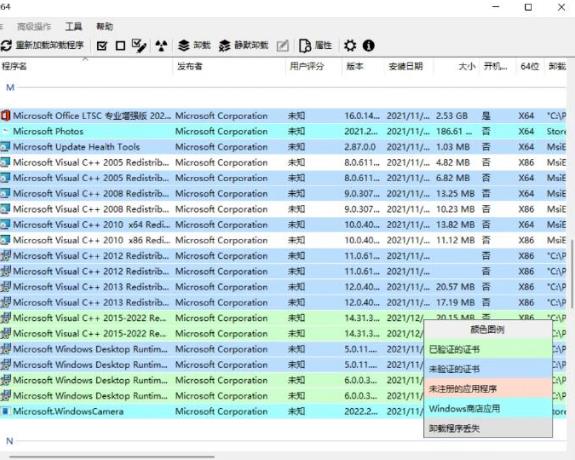This screenshot has width=575, height=460.
Task: Click the 静默卸载 quiet uninstall button
Action: click(243, 45)
